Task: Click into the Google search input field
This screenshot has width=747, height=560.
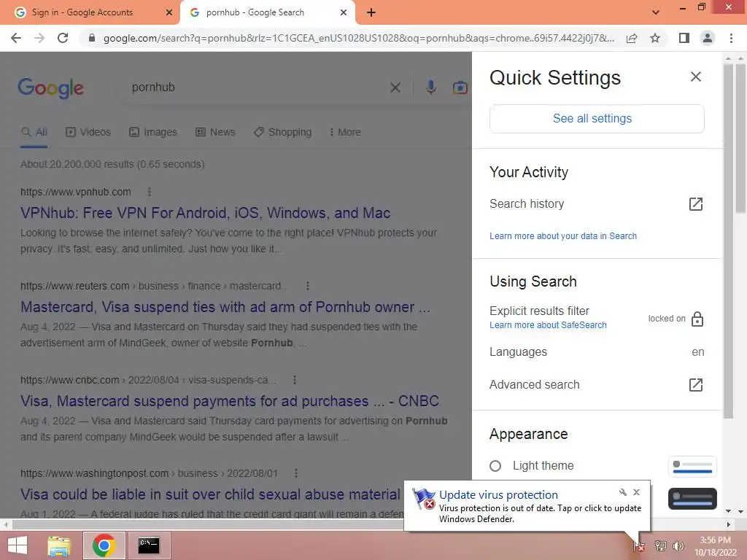Action: point(258,87)
